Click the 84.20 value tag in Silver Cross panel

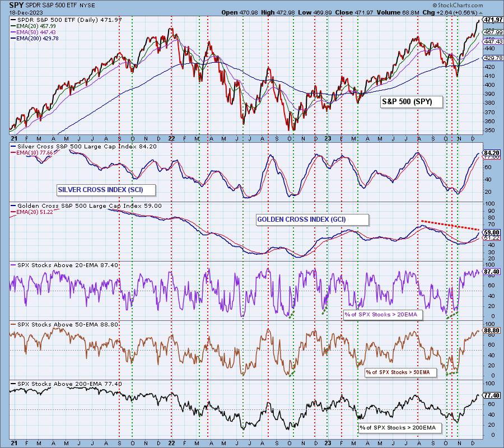(492, 153)
